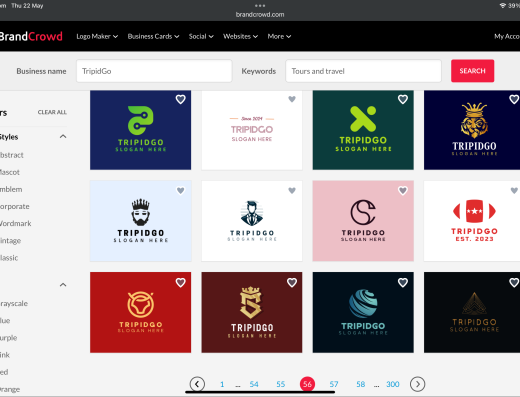Filter by Pink color
Image resolution: width=520 pixels, height=397 pixels.
tap(5, 355)
